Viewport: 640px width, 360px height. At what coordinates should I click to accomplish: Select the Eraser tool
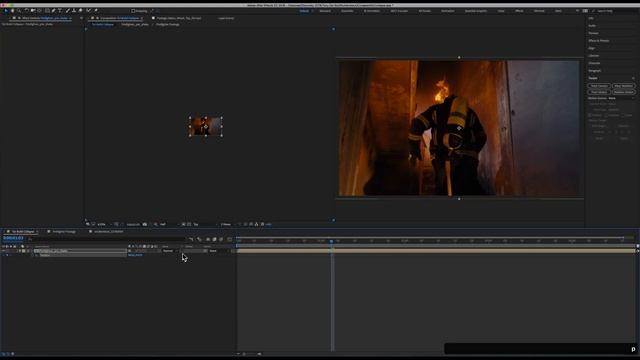[80, 11]
